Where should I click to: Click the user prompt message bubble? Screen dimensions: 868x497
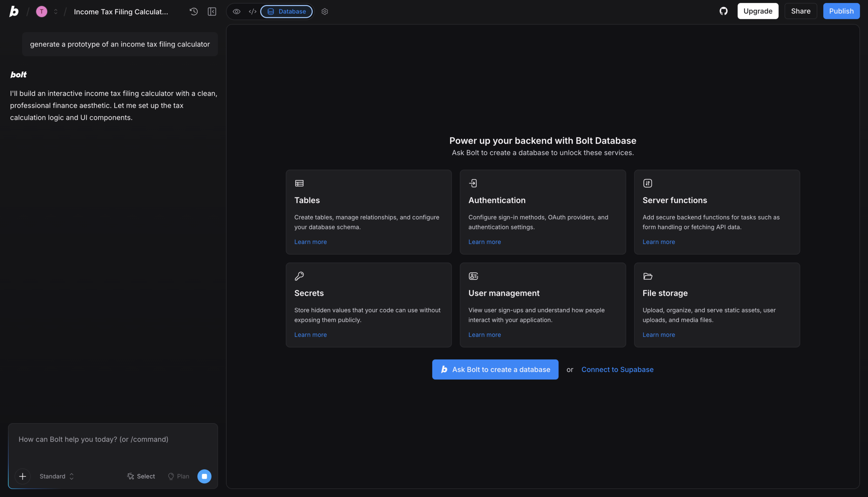[120, 44]
